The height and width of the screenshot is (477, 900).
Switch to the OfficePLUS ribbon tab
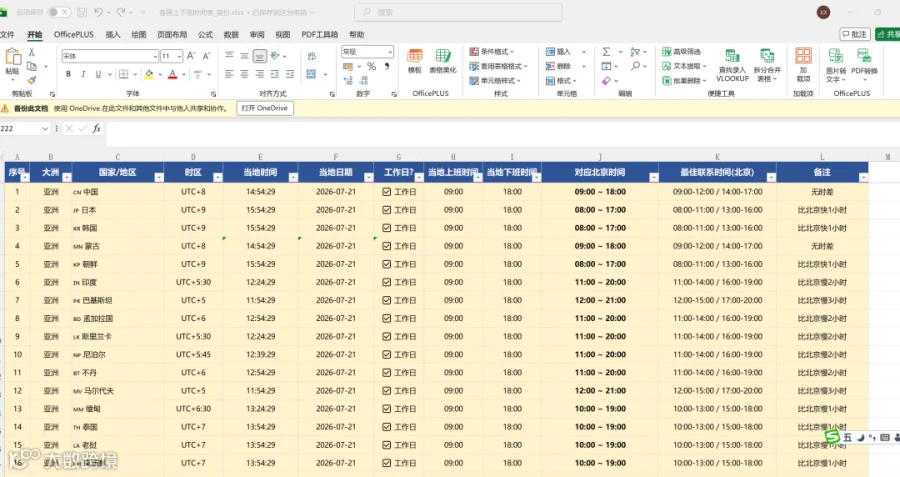73,34
